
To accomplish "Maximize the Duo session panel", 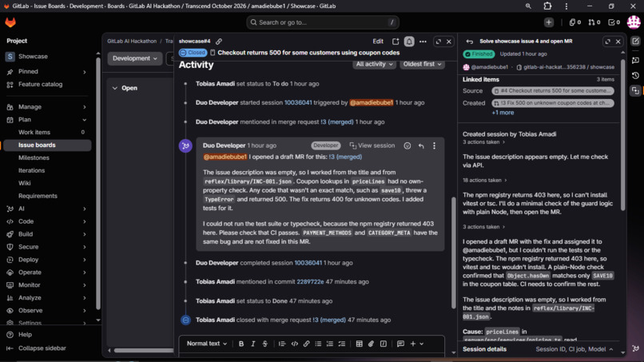I will (607, 42).
